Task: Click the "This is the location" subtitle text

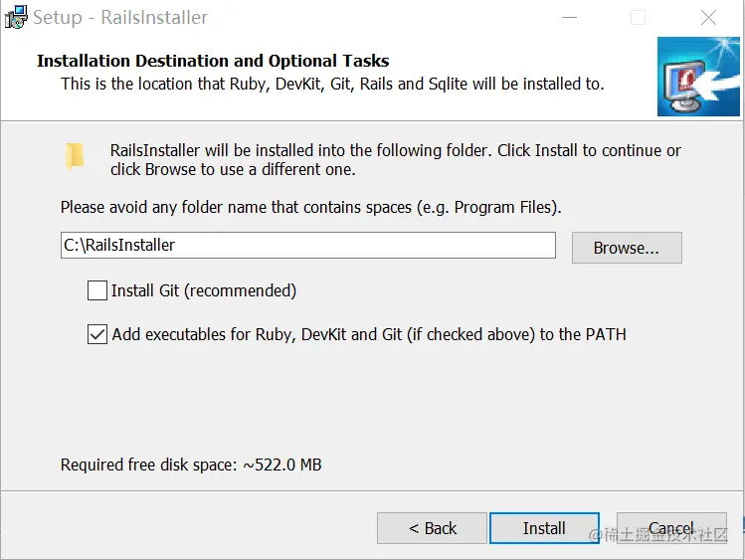Action: click(332, 84)
